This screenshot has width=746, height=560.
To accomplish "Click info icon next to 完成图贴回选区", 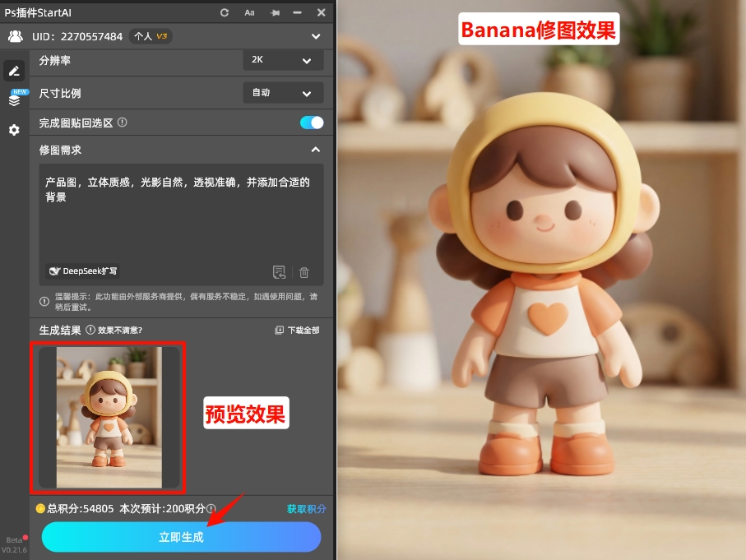I will coord(123,123).
